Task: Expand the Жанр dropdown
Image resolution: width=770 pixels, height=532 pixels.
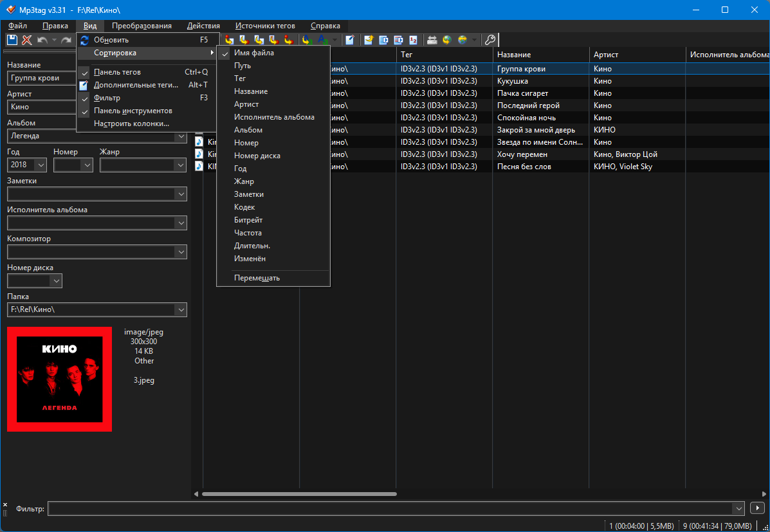Action: click(x=181, y=165)
